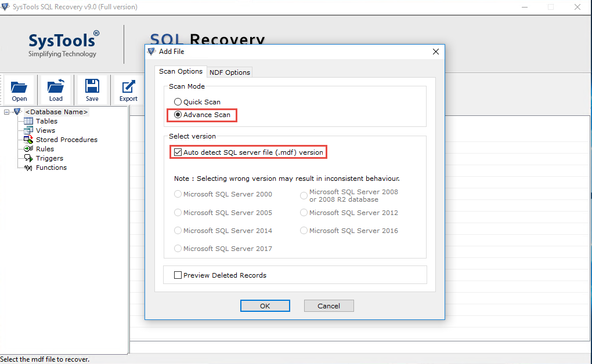Select the Triggers tree item
The height and width of the screenshot is (364, 592).
(x=49, y=158)
